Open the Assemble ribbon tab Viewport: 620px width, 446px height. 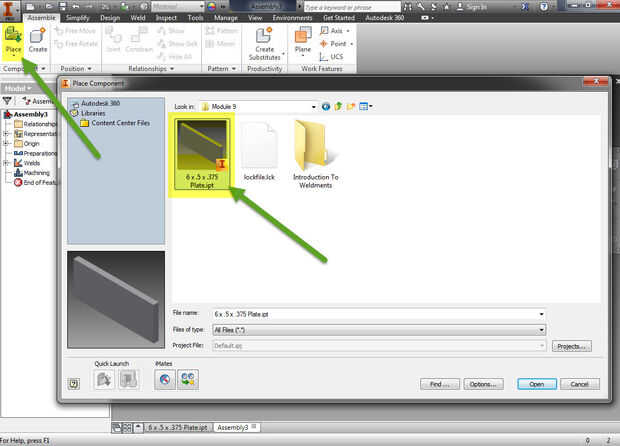tap(42, 18)
